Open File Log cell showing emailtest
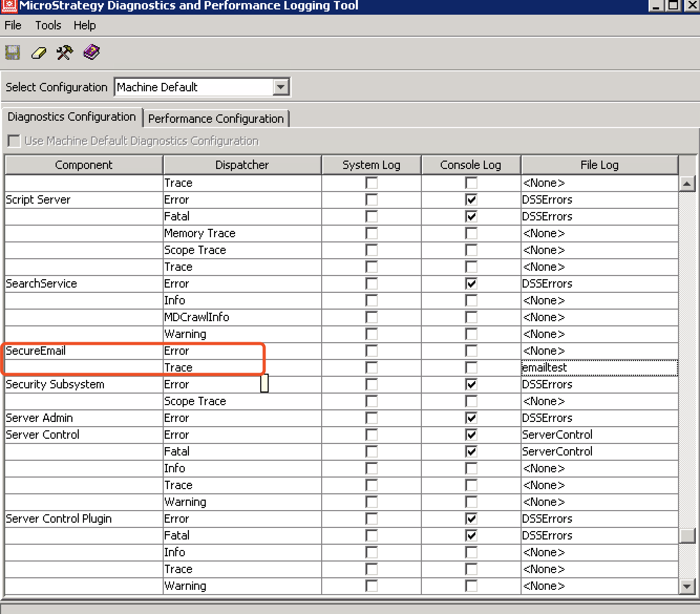The width and height of the screenshot is (700, 614). pyautogui.click(x=600, y=367)
